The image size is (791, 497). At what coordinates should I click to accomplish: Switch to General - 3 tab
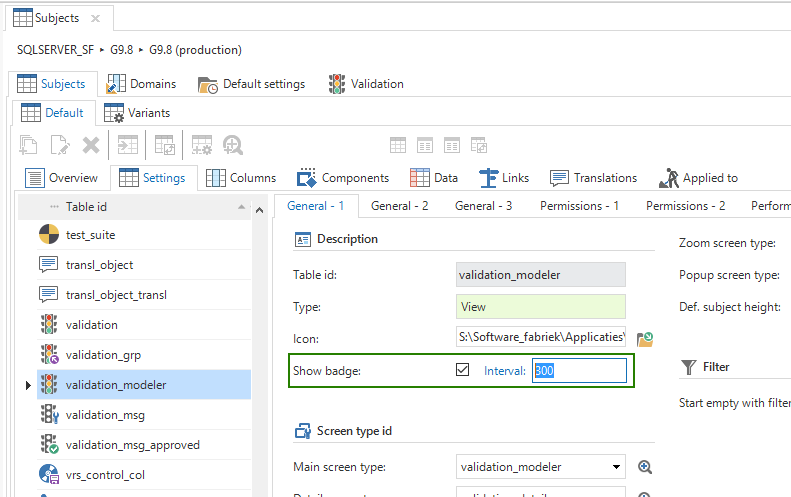click(x=483, y=206)
